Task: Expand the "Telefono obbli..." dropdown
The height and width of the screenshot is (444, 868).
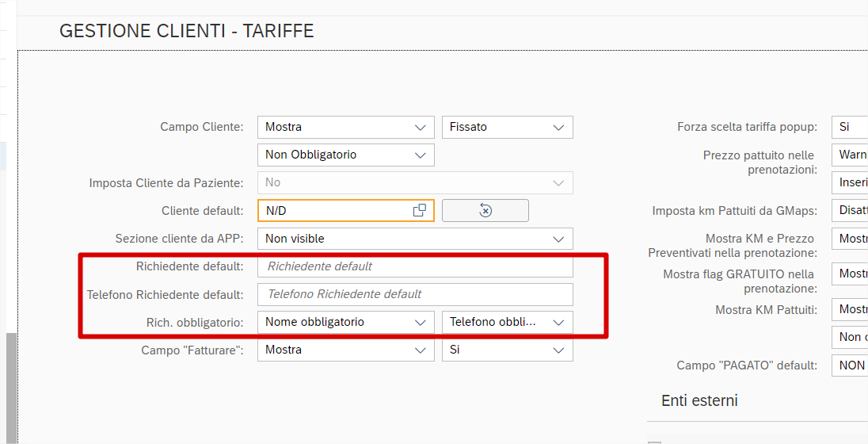Action: (507, 322)
